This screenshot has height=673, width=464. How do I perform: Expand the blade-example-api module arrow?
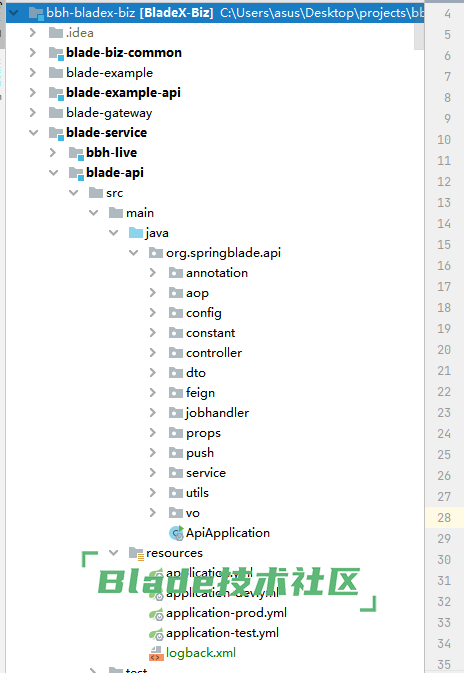click(33, 92)
